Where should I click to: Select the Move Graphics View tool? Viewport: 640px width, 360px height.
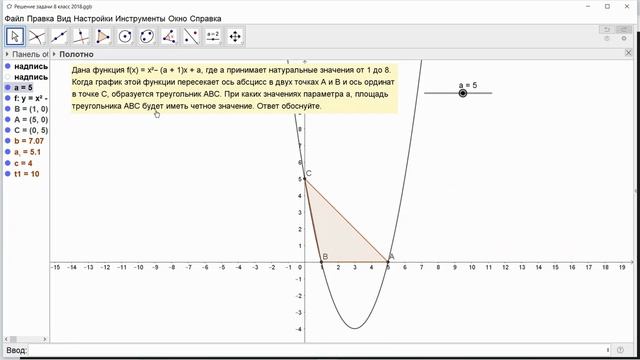(x=235, y=36)
